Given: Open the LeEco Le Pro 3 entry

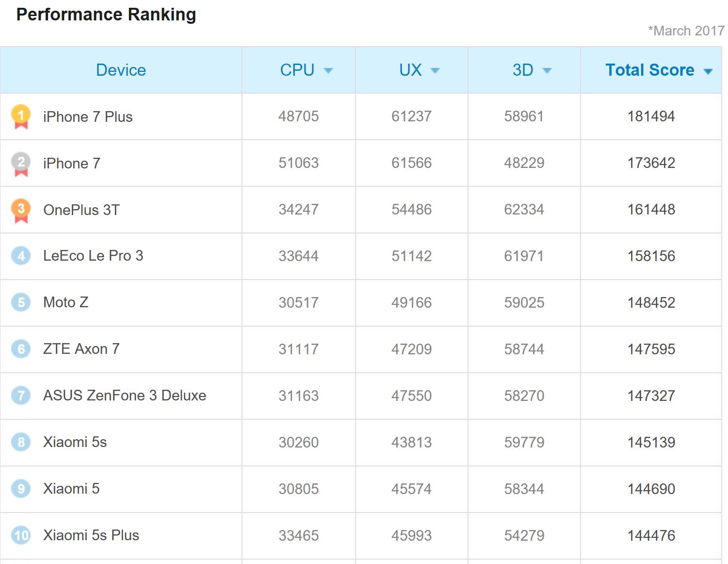Looking at the screenshot, I should (93, 256).
